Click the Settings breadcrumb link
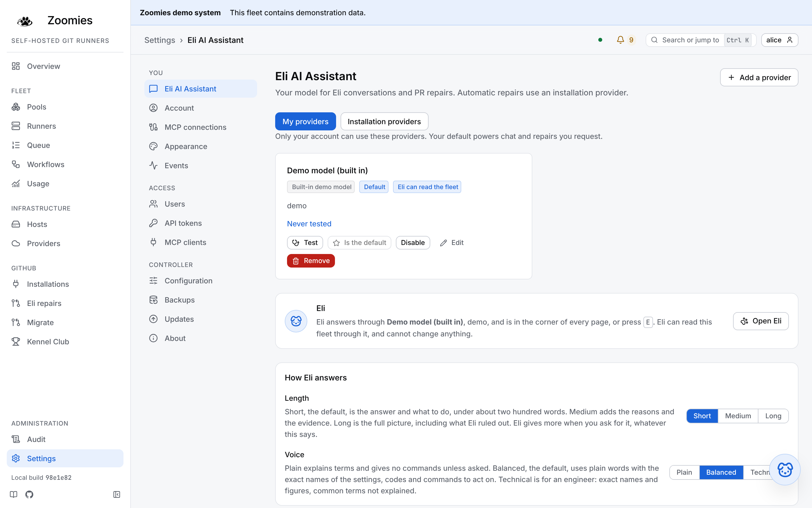 click(160, 40)
